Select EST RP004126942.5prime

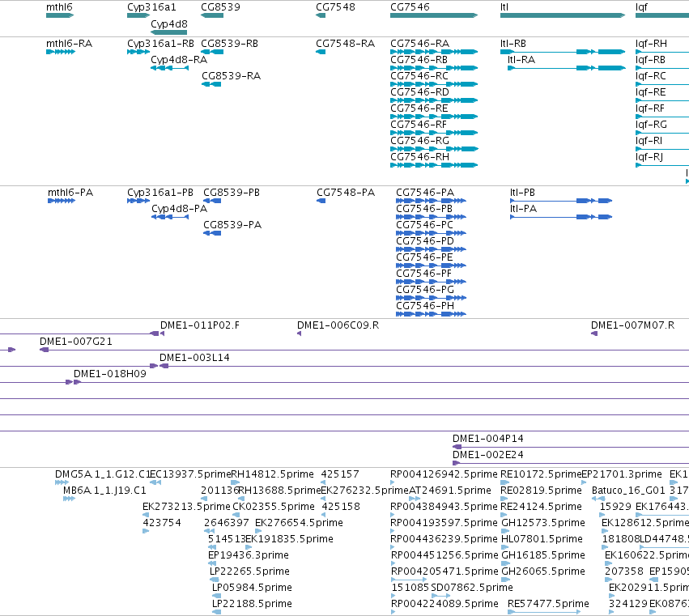(393, 482)
